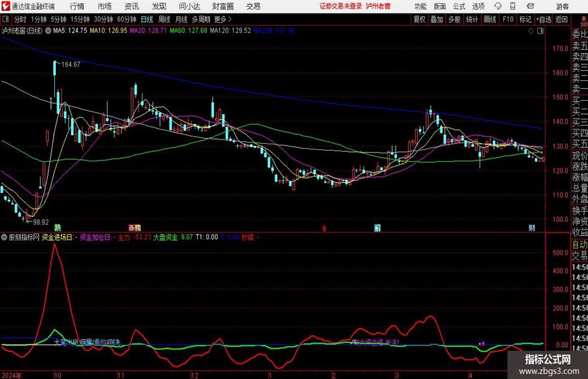Click the 解 event marker
The height and width of the screenshot is (379, 588).
click(x=377, y=227)
